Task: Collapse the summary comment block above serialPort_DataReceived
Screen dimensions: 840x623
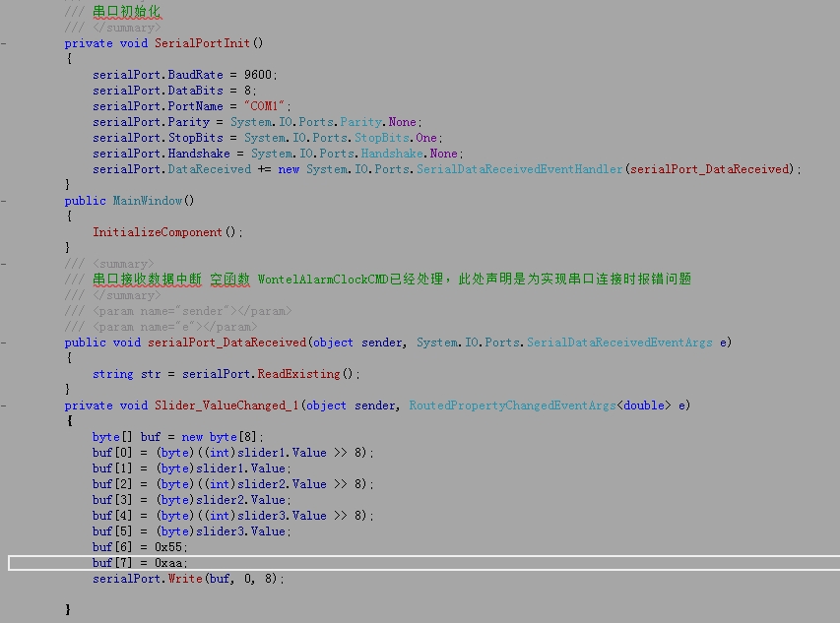Action: tap(3, 264)
